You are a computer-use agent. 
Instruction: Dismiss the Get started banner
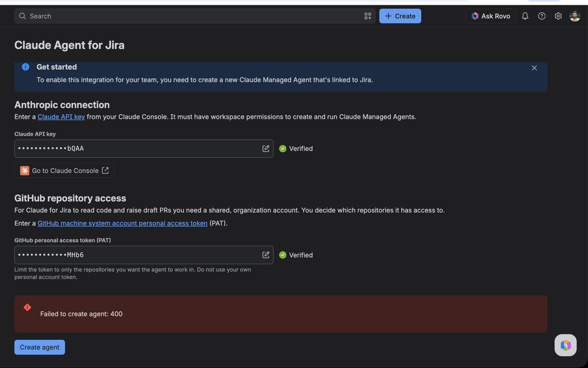[x=534, y=68]
